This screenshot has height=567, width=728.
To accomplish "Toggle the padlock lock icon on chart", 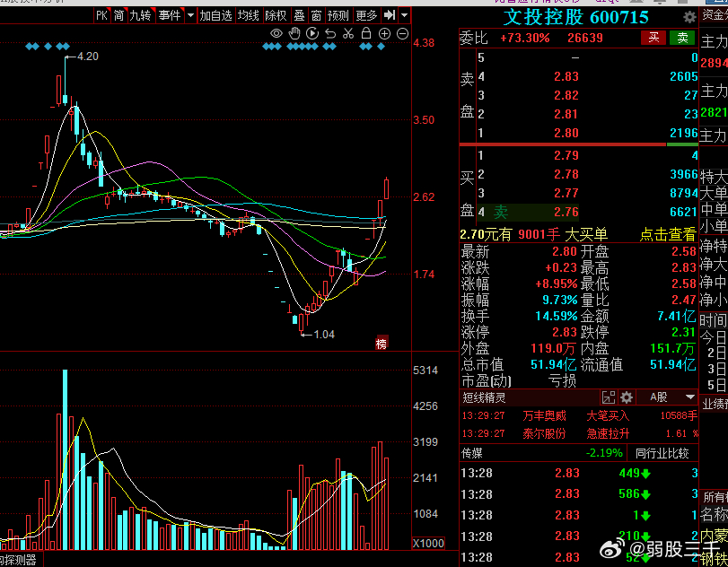I will pos(365,34).
